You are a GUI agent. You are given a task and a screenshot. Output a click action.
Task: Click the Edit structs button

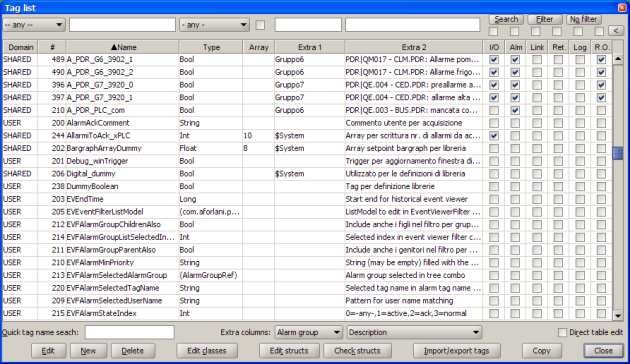pyautogui.click(x=289, y=351)
